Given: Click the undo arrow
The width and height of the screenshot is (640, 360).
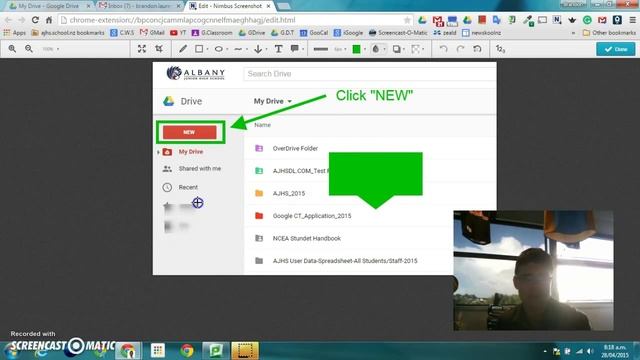Looking at the screenshot, I should pos(444,49).
